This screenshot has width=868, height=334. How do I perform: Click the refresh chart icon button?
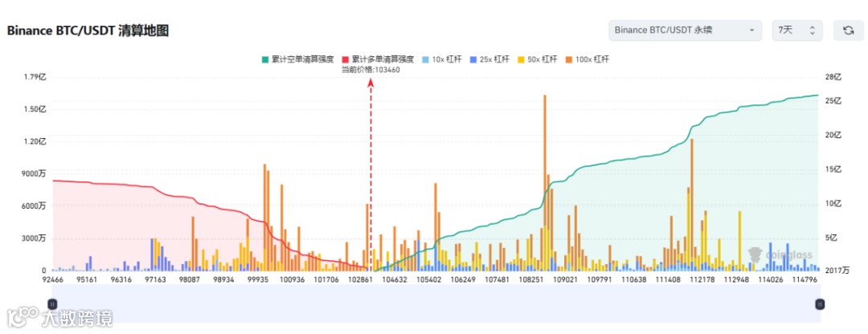tap(848, 31)
